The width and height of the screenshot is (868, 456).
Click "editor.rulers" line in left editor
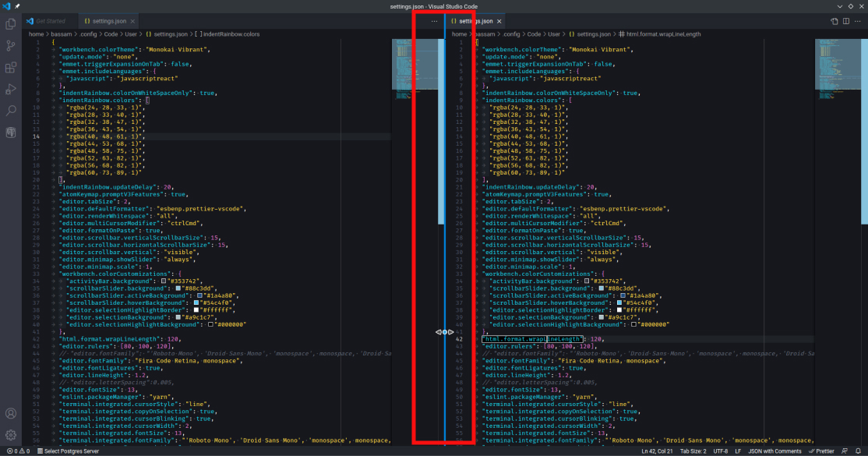116,346
